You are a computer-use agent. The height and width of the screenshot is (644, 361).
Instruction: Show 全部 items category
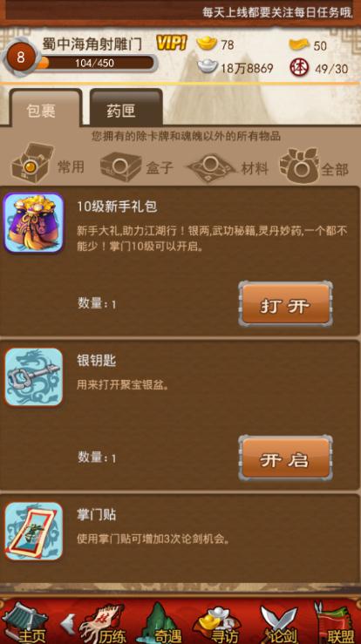[314, 166]
